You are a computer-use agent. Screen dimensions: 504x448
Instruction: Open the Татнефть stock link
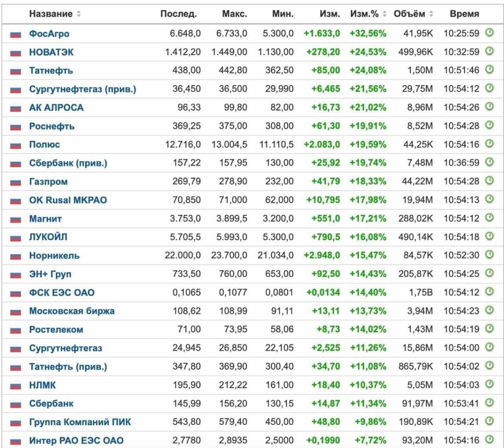click(51, 71)
